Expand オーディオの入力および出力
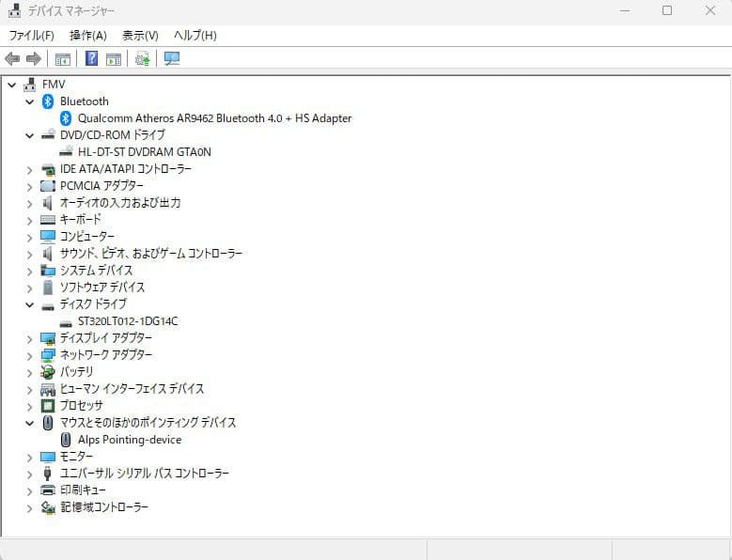The height and width of the screenshot is (560, 732). [x=30, y=204]
